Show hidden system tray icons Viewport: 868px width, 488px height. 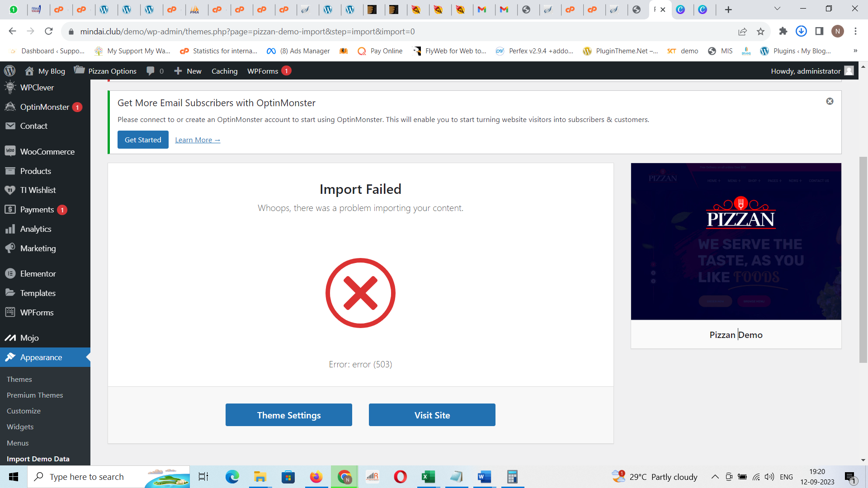(x=715, y=477)
